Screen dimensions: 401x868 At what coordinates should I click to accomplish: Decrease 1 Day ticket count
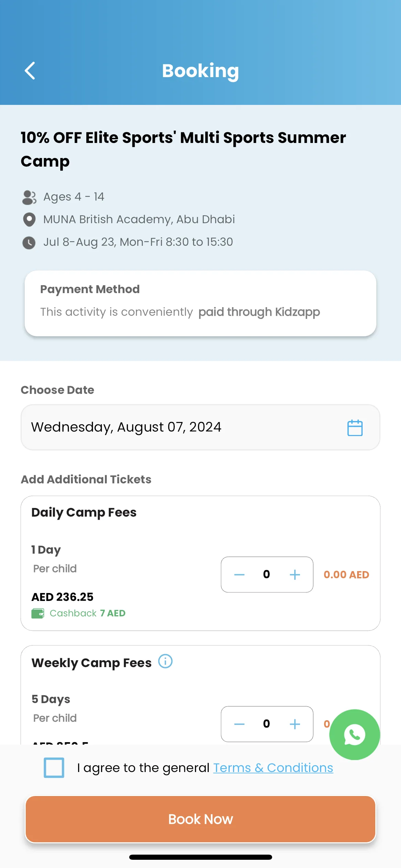pos(239,575)
